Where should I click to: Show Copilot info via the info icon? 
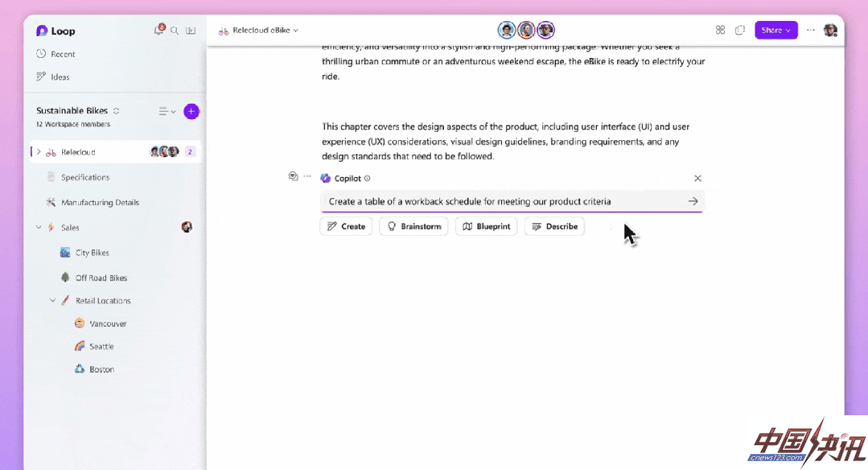pyautogui.click(x=367, y=178)
